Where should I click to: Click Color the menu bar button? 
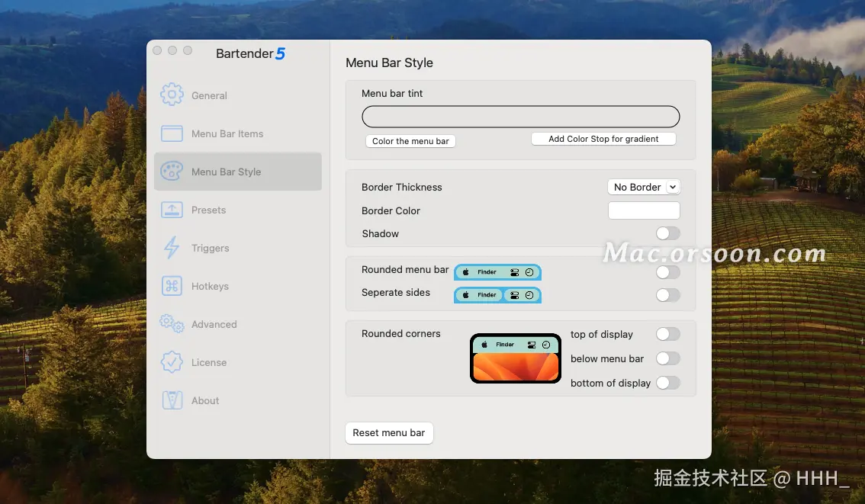coord(410,141)
